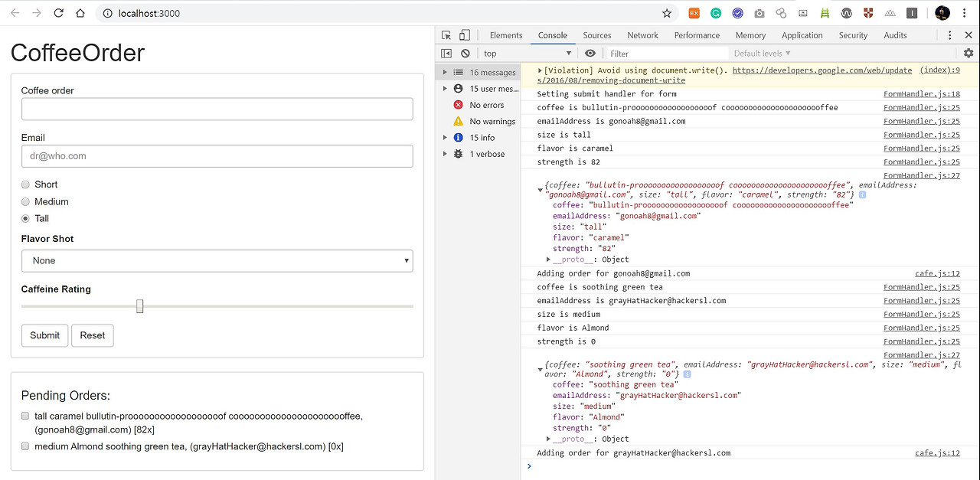Click the eye live expression icon
This screenshot has height=480, width=980.
pos(590,54)
